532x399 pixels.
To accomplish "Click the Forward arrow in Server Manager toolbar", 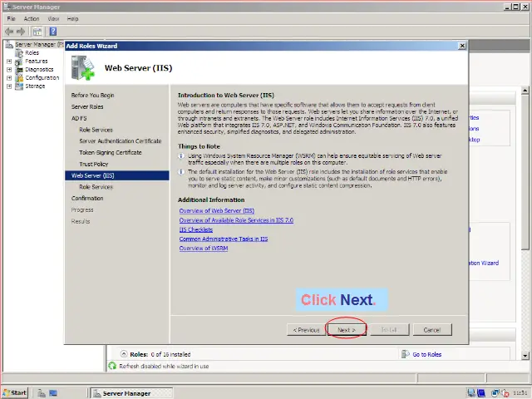I will click(21, 32).
